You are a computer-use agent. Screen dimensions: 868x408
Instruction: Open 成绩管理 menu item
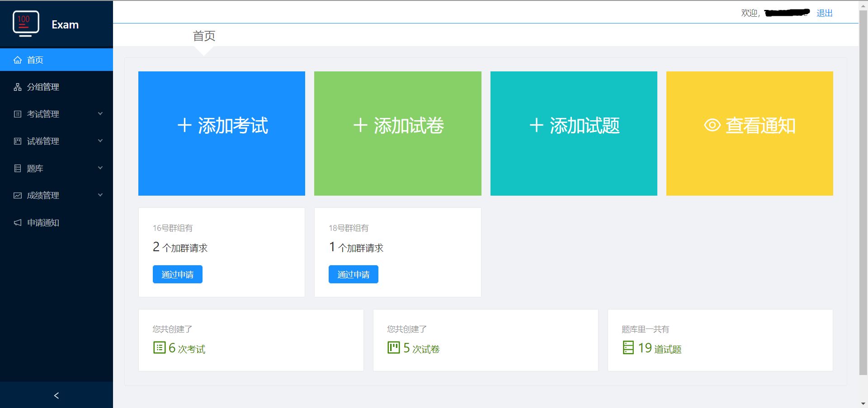click(x=57, y=195)
